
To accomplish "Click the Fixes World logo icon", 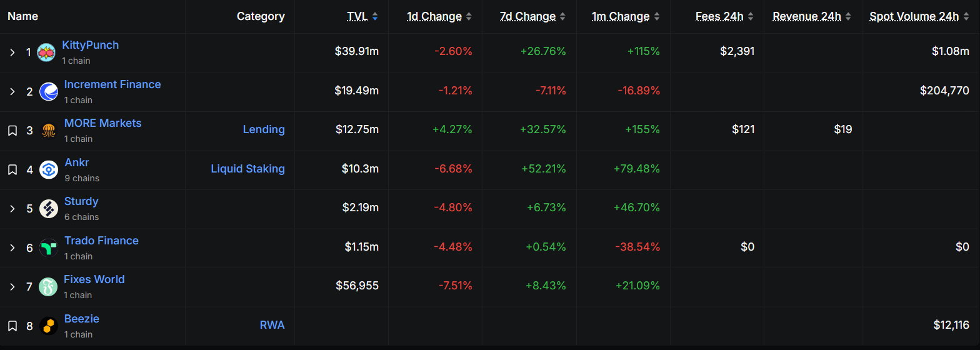I will coord(48,287).
